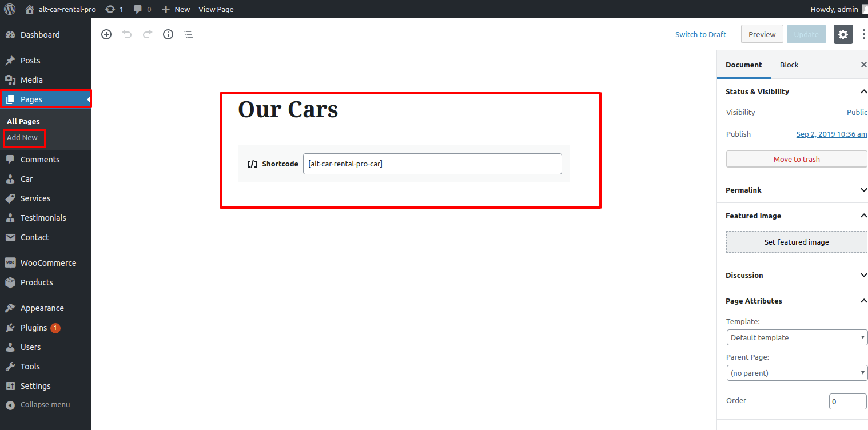This screenshot has height=430, width=868.
Task: Switch to the Document tab
Action: (744, 65)
